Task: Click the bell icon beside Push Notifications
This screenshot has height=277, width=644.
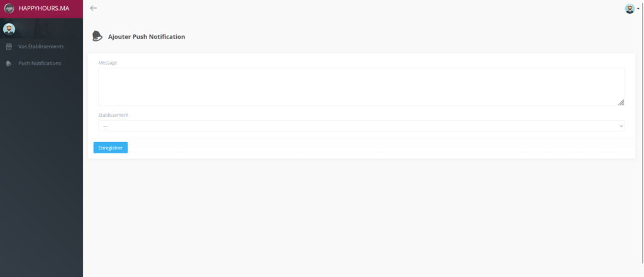Action: tap(9, 63)
